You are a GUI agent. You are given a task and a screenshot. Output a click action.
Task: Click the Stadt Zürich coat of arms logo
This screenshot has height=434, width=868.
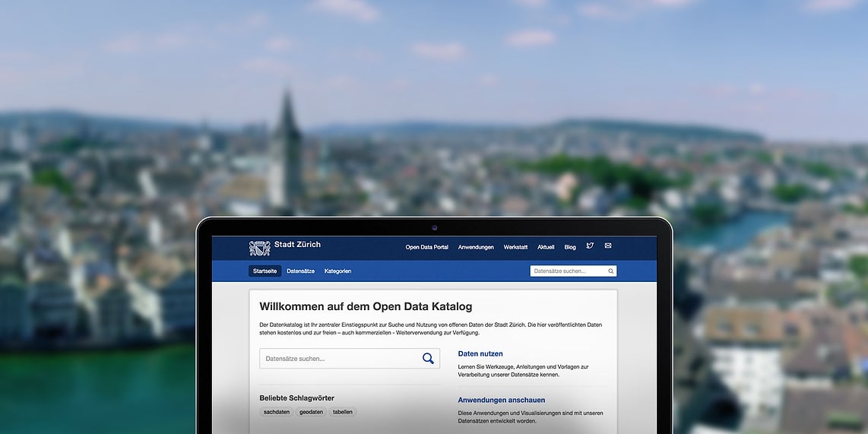259,248
